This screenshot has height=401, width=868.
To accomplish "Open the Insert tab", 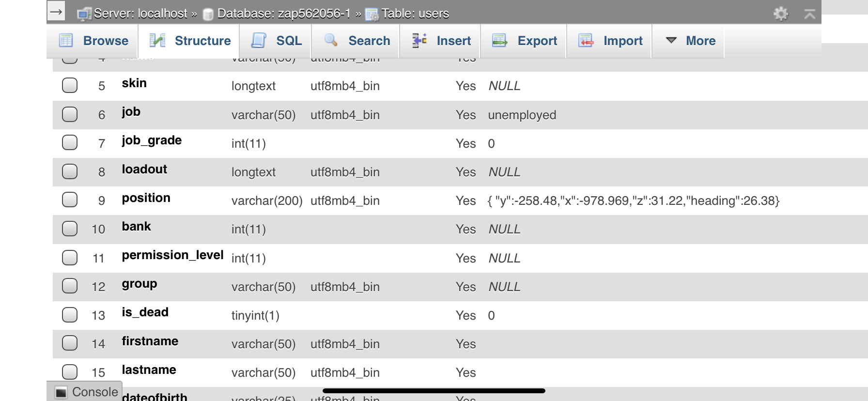I will tap(441, 41).
